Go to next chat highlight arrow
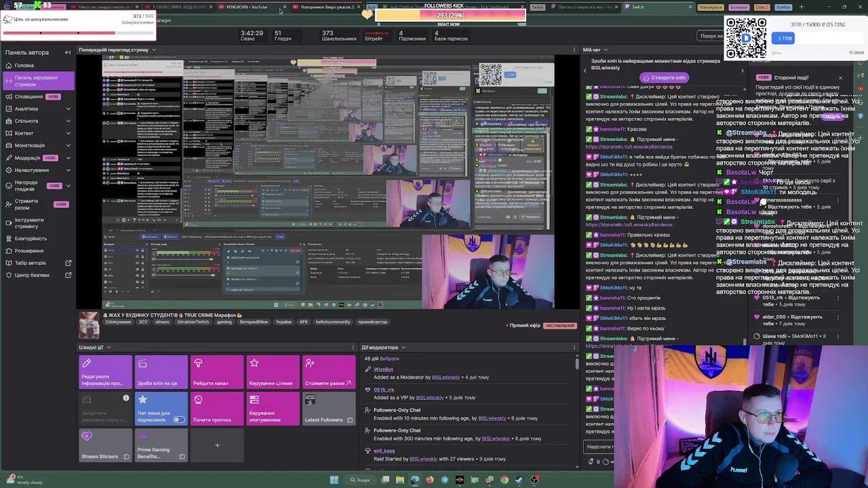Image resolution: width=868 pixels, height=488 pixels. 742,70
